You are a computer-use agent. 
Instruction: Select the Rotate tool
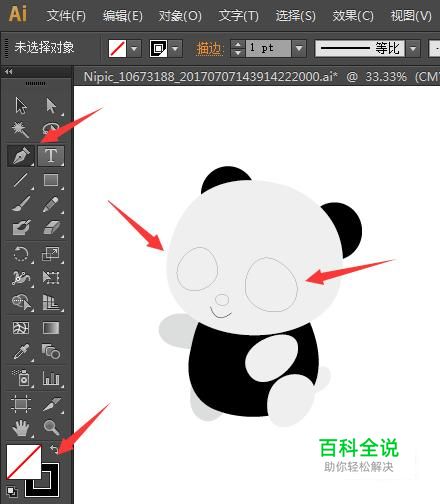[21, 254]
